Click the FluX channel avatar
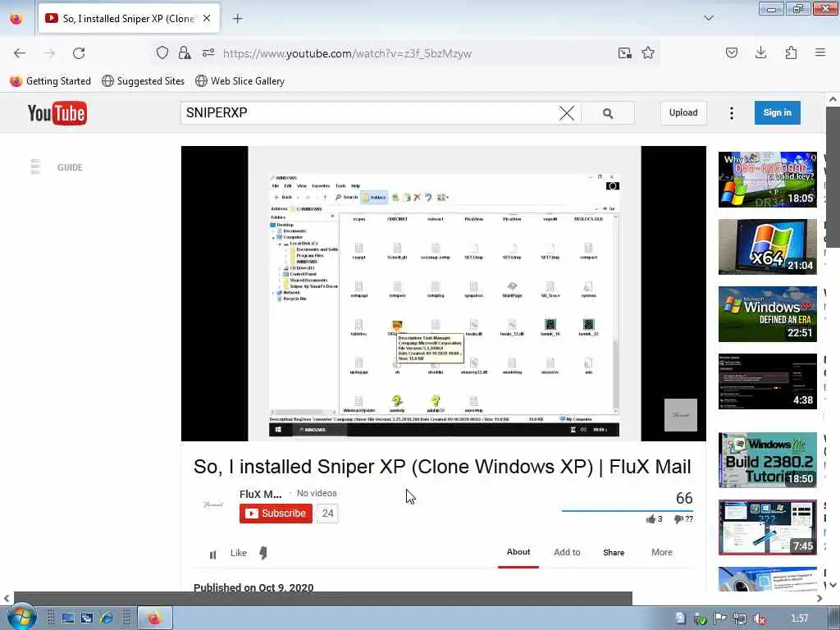 [213, 504]
